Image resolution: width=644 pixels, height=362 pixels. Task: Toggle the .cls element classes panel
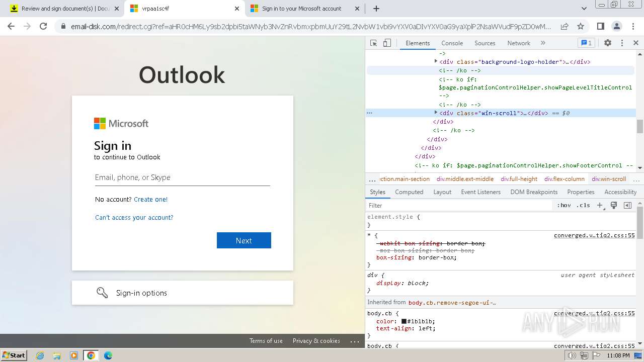[583, 205]
